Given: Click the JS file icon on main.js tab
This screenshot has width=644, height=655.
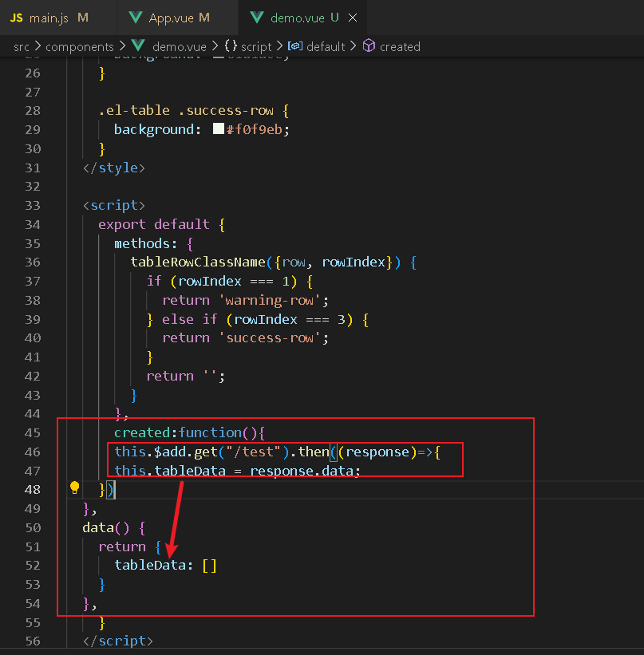Looking at the screenshot, I should pyautogui.click(x=16, y=18).
